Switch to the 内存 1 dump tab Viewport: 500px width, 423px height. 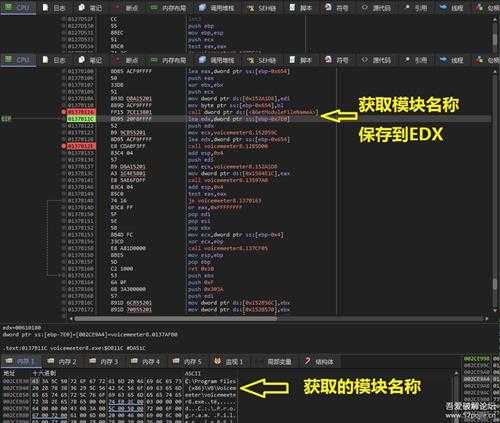pos(21,361)
